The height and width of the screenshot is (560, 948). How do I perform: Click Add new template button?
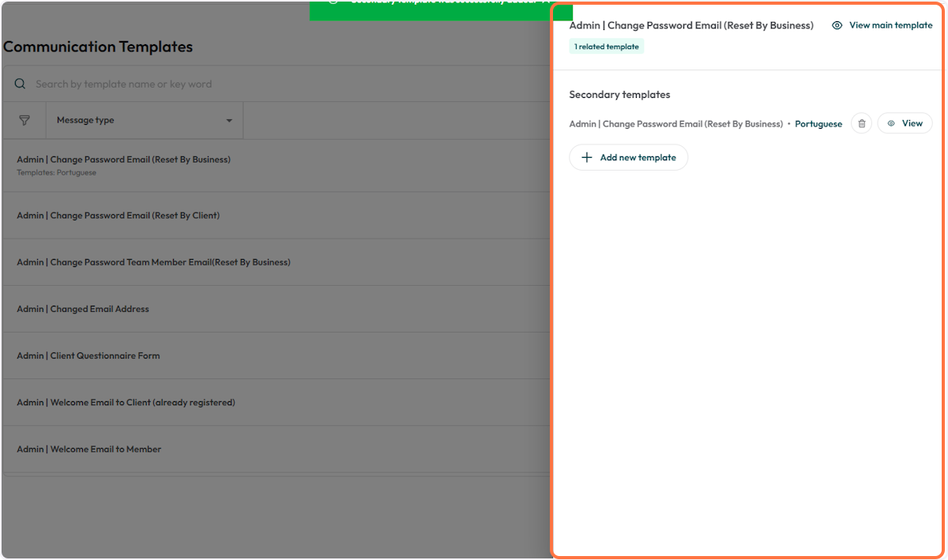pos(629,157)
